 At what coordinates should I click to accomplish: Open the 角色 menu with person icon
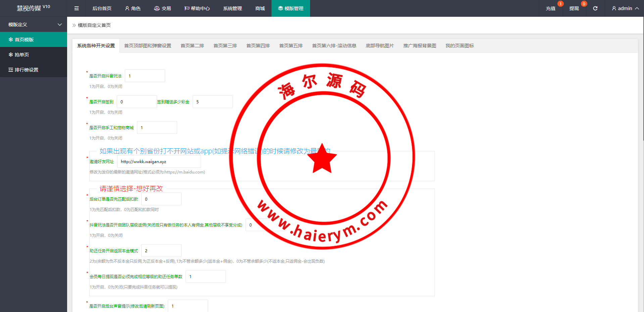click(x=133, y=8)
